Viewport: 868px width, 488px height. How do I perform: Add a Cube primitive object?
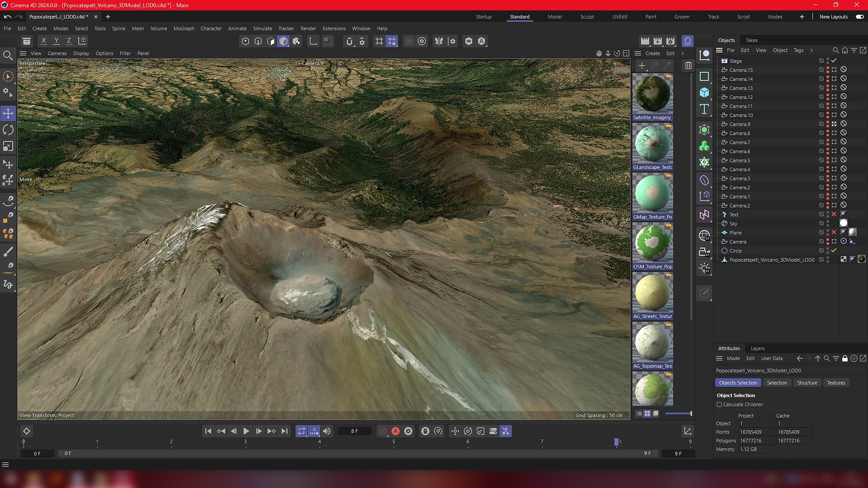pos(704,93)
